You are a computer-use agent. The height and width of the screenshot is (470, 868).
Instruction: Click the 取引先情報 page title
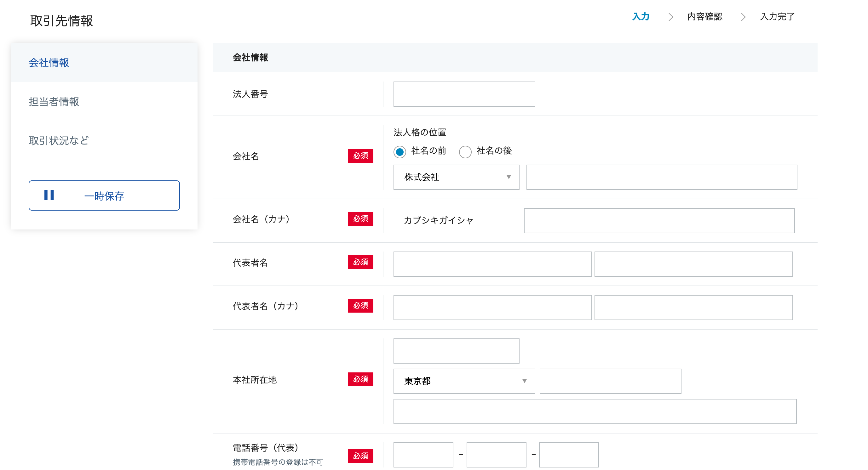point(61,20)
